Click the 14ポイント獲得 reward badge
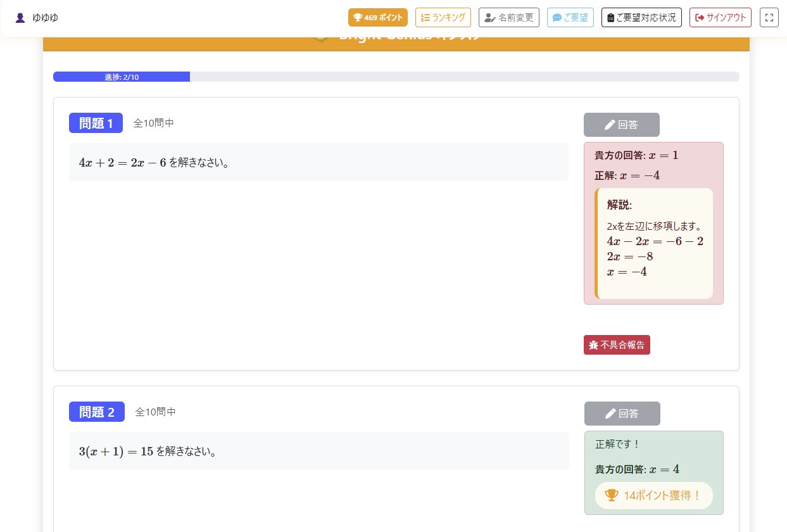The height and width of the screenshot is (532, 787). click(x=653, y=495)
